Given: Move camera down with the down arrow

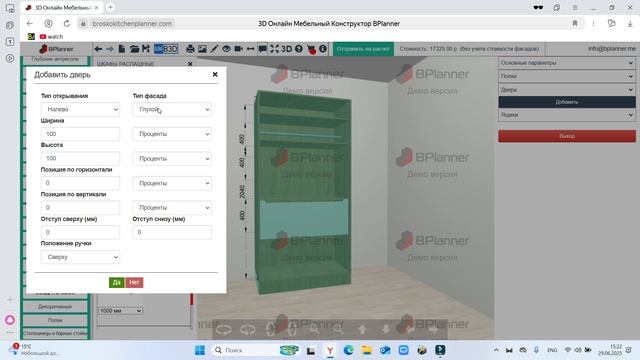Looking at the screenshot, I should [386, 329].
